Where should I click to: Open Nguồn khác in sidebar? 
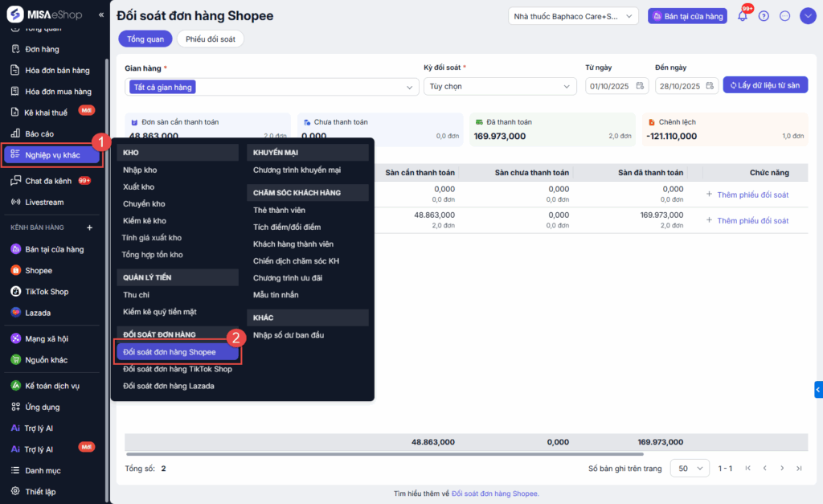tap(46, 359)
